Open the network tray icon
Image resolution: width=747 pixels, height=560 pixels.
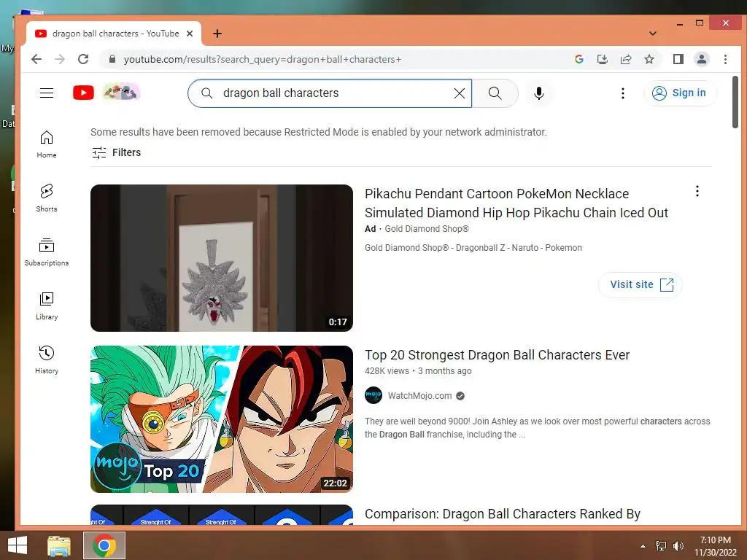[661, 546]
